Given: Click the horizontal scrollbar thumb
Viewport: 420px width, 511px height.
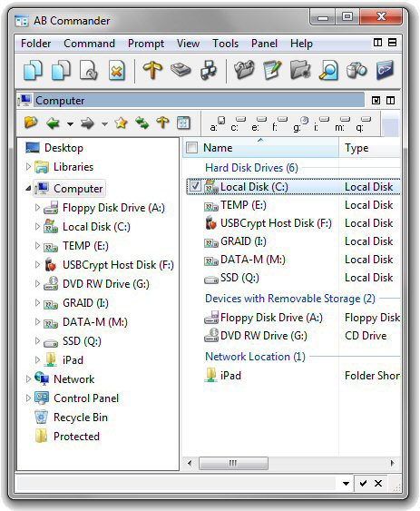Looking at the screenshot, I should click(x=233, y=463).
